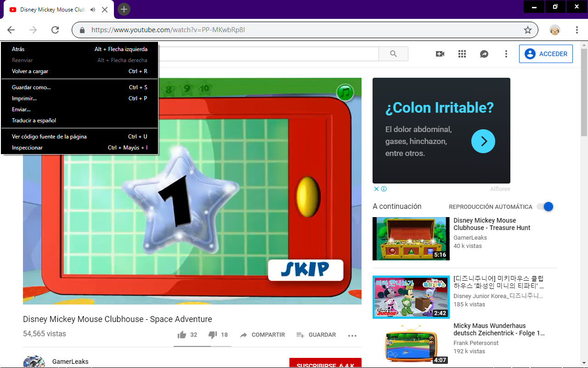Click the yellow oval button in the video
The width and height of the screenshot is (588, 368).
307,197
